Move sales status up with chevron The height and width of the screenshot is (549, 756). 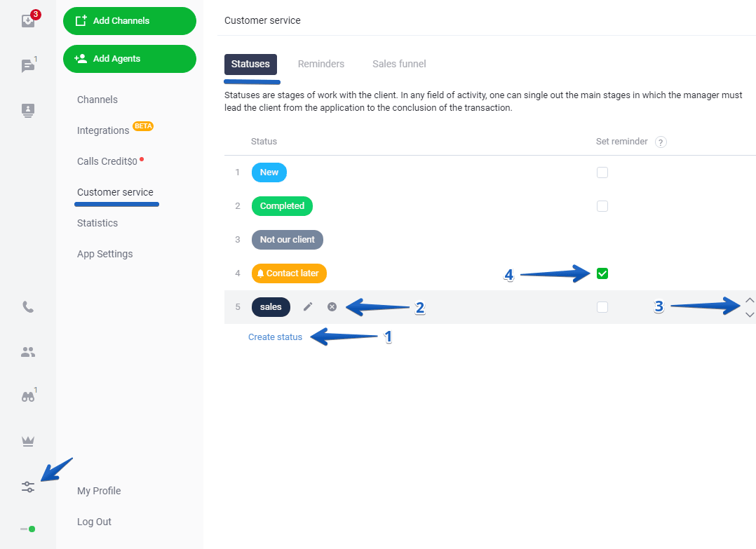coord(750,300)
